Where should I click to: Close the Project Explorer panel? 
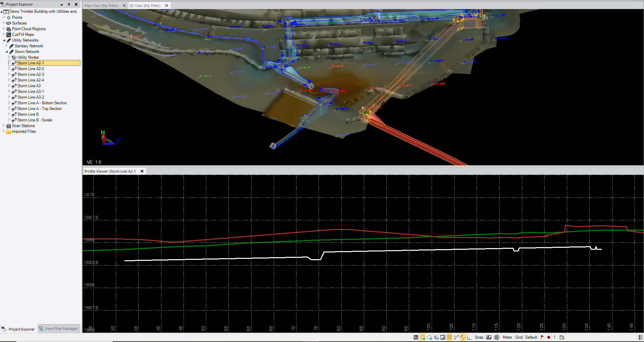76,4
